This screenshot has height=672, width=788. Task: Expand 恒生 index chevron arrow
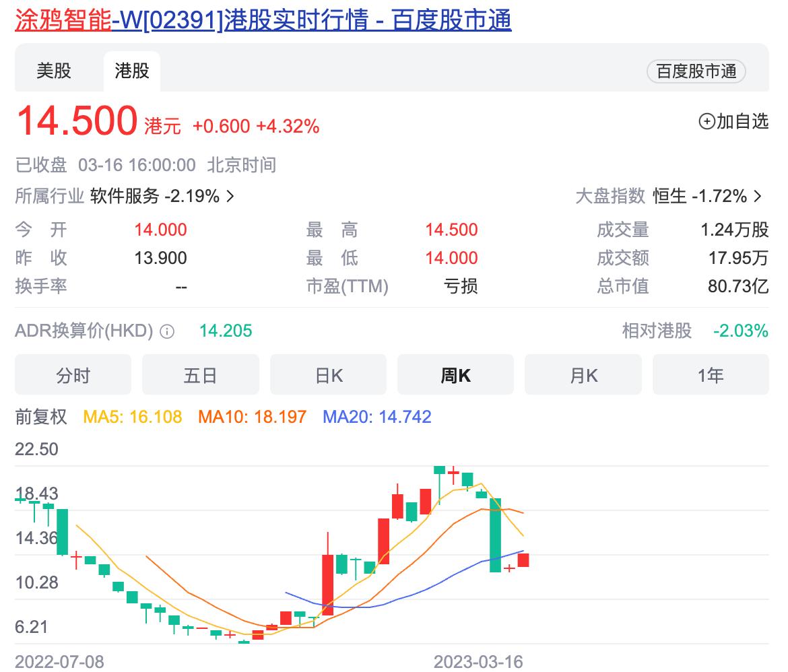(758, 196)
